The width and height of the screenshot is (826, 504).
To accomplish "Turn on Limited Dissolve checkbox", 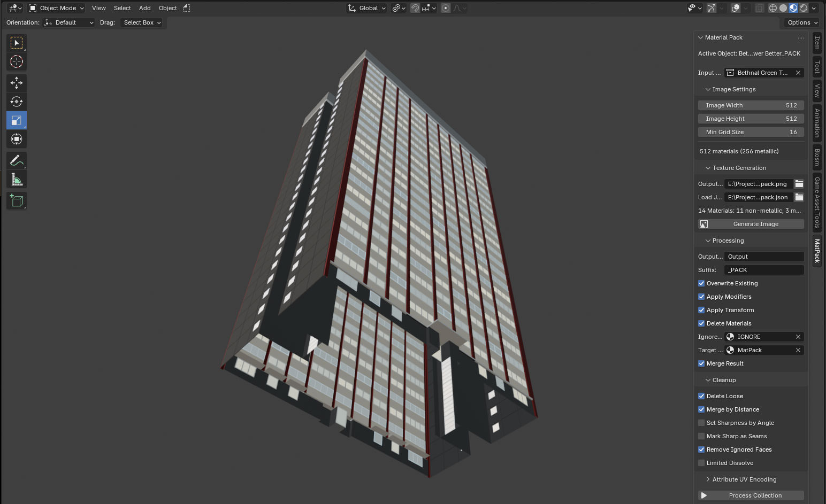I will click(701, 463).
